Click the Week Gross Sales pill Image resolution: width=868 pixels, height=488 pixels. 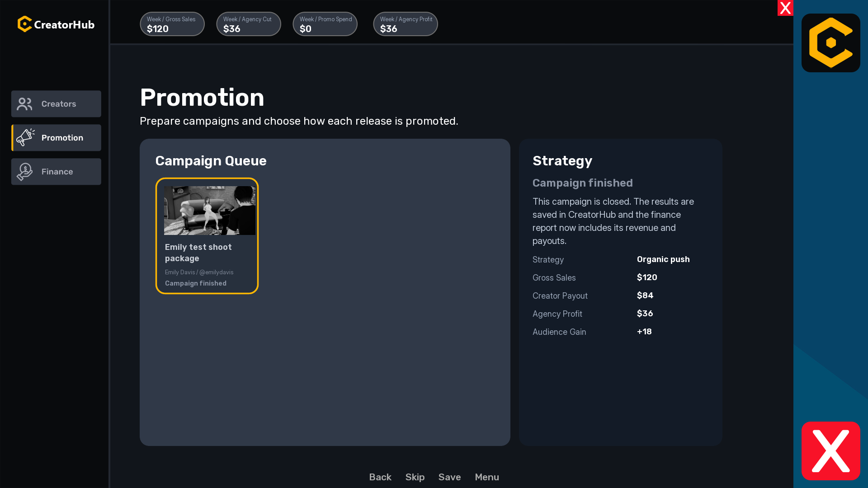(172, 24)
